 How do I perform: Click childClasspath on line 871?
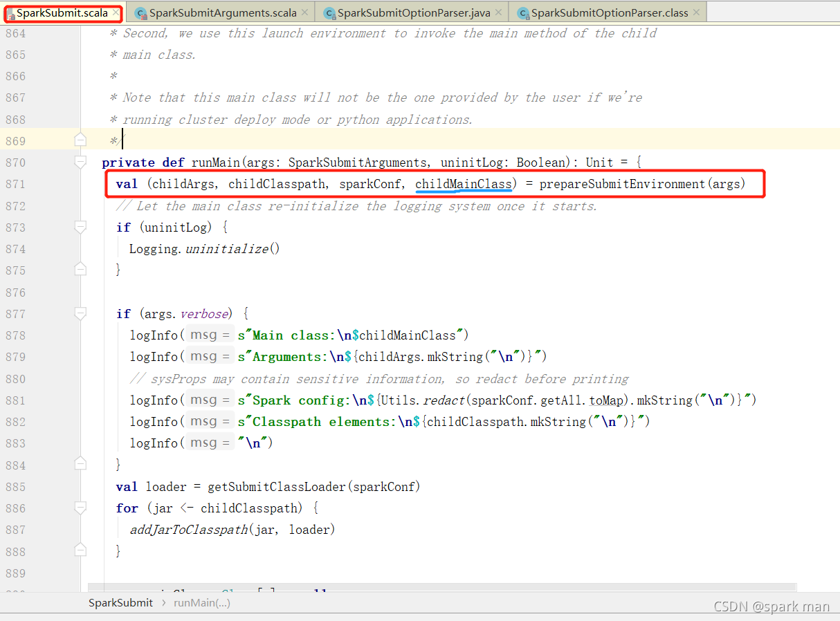coord(276,184)
